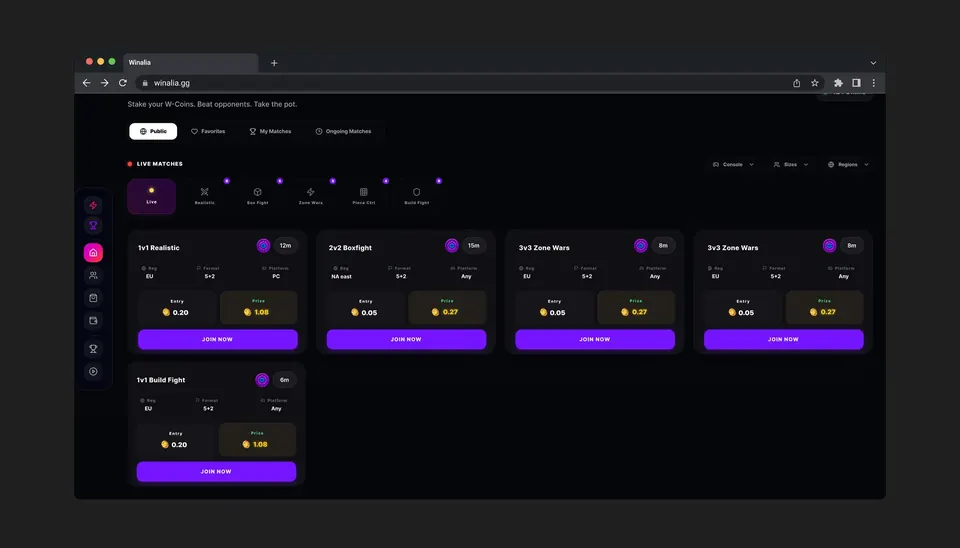Screen dimensions: 960x548
Task: Select the Piece Ctrl category tile
Action: tap(364, 196)
